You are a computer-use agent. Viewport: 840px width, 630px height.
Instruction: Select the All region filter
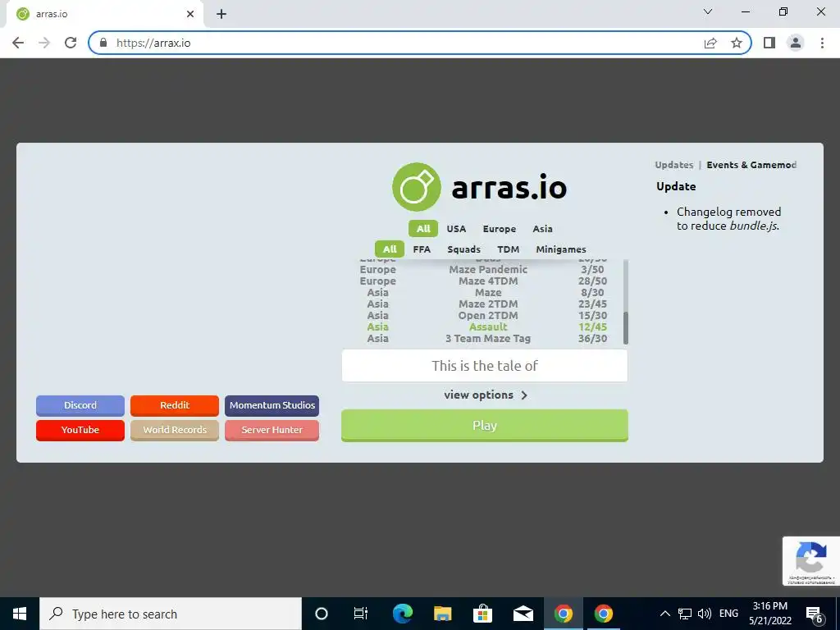coord(423,229)
